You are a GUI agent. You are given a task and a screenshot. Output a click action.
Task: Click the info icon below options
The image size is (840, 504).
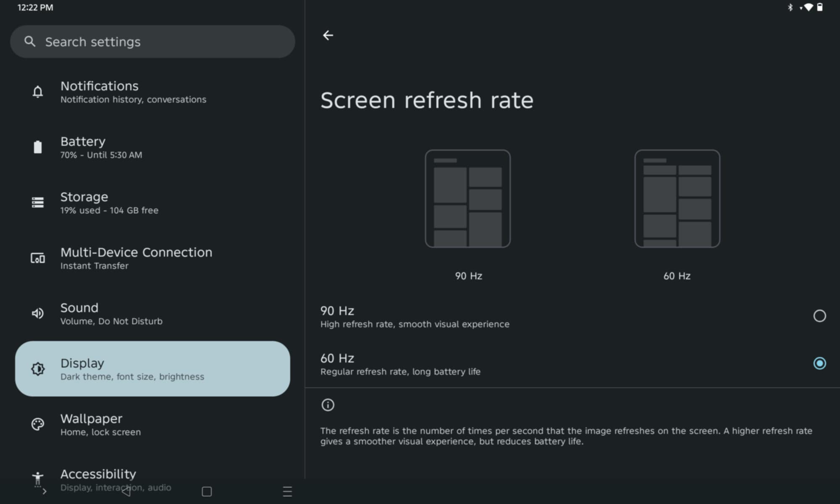click(328, 405)
